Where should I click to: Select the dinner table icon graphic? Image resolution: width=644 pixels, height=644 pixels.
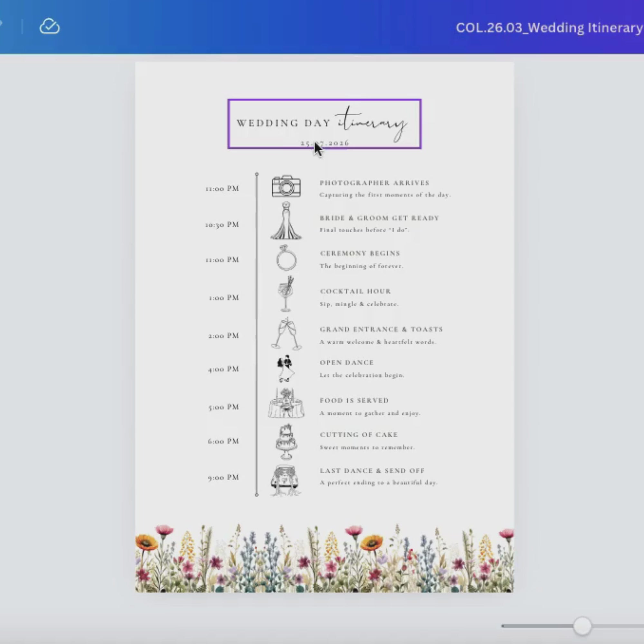click(286, 403)
